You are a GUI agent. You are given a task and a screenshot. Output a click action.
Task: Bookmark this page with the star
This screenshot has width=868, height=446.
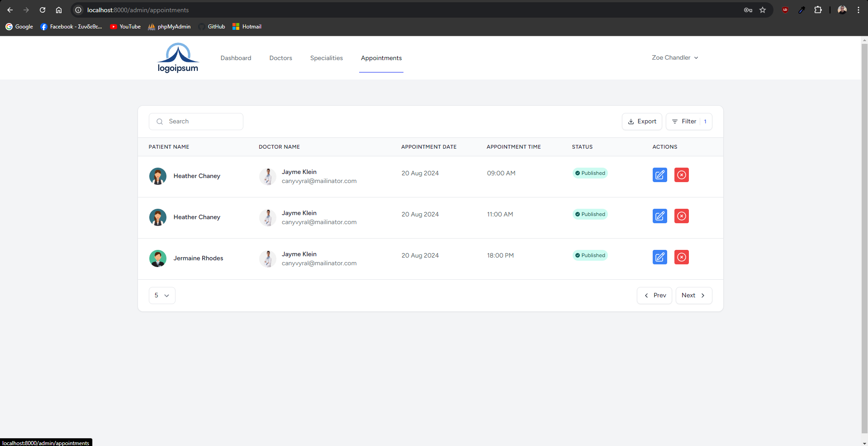[x=763, y=10]
